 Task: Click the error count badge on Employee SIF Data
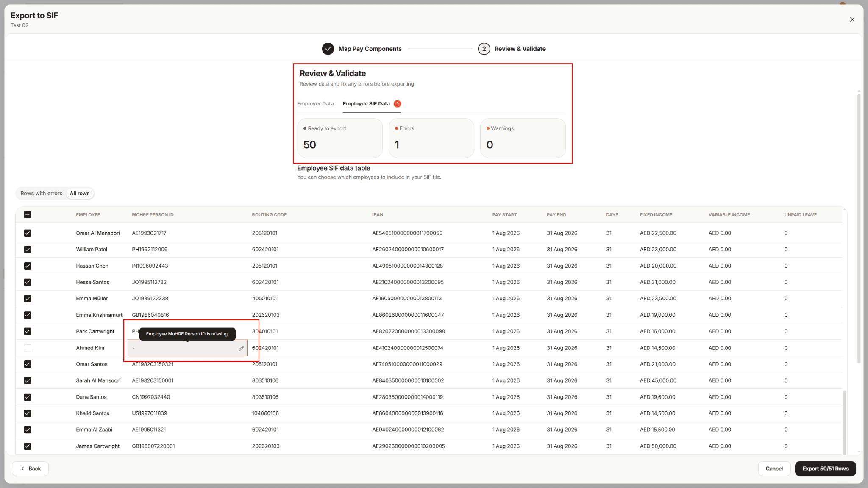pyautogui.click(x=397, y=104)
